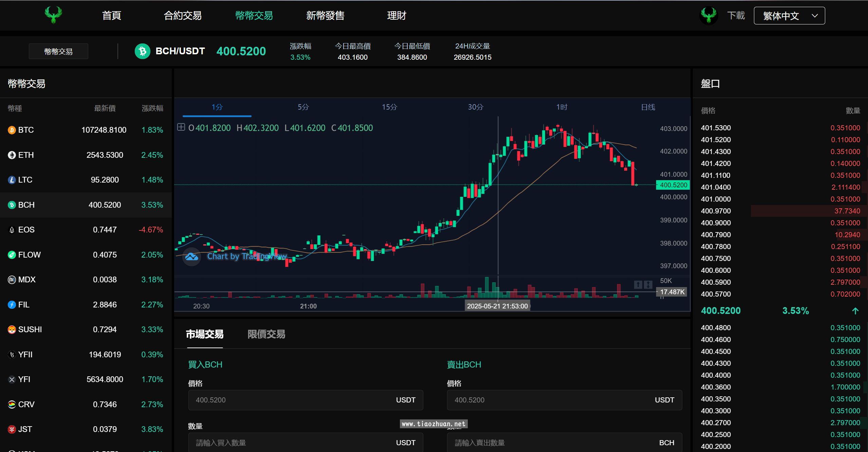Click the chevron arrow in language selector
868x452 pixels.
[x=814, y=16]
